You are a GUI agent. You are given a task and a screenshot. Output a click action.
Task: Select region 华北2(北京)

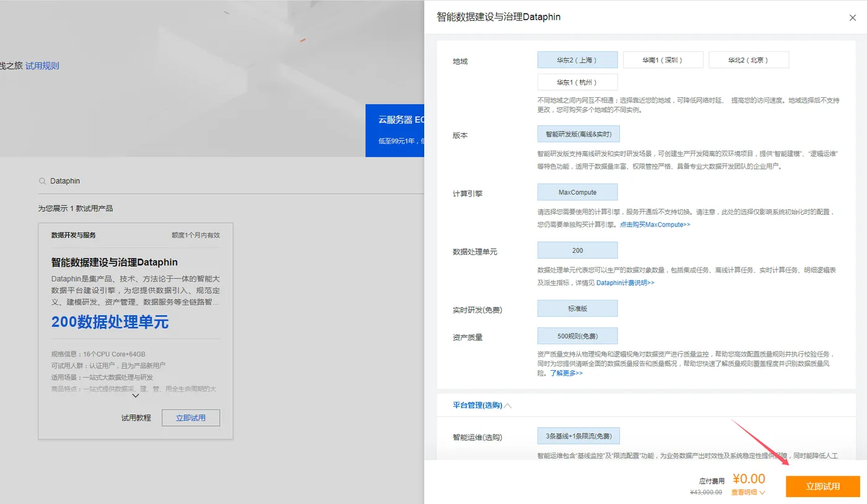pyautogui.click(x=749, y=59)
